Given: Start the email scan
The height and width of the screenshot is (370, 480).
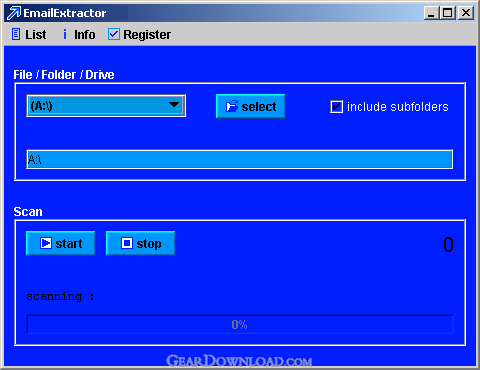Looking at the screenshot, I should tap(61, 243).
